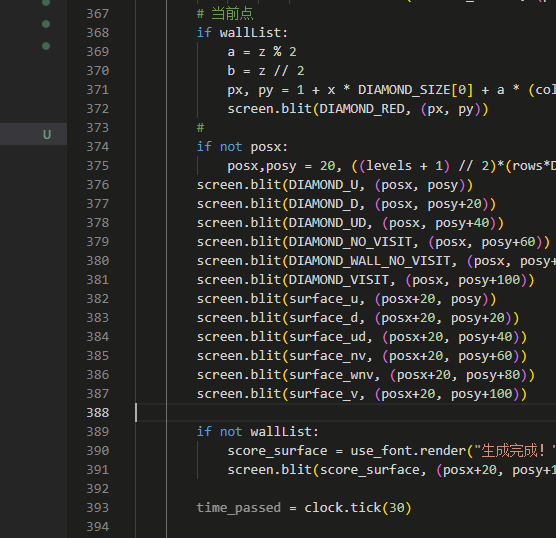Click the surface_d blit line

coord(358,318)
